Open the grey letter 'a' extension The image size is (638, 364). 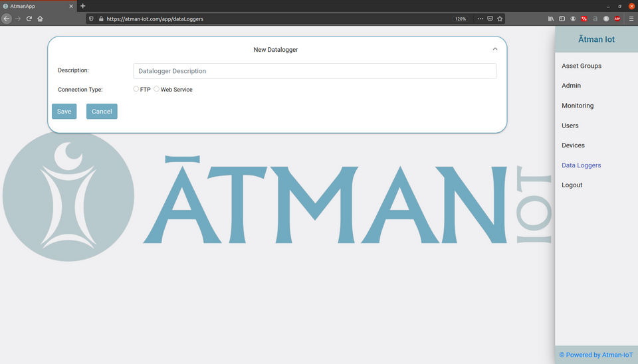coord(595,19)
